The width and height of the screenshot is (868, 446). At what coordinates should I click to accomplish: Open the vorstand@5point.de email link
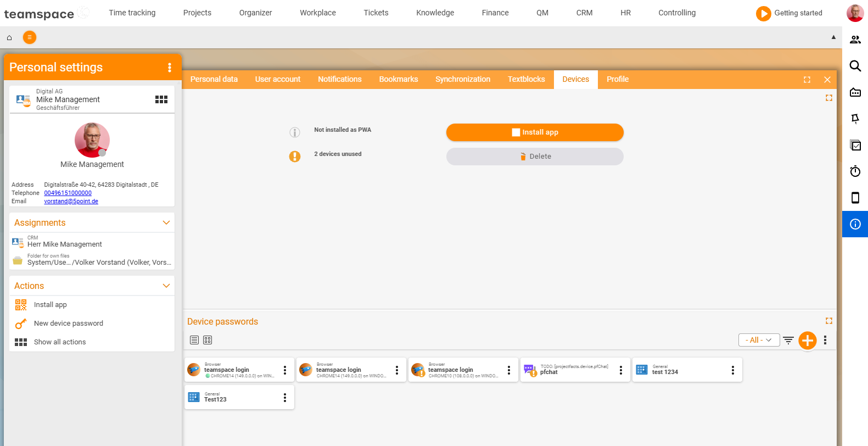[x=71, y=201]
